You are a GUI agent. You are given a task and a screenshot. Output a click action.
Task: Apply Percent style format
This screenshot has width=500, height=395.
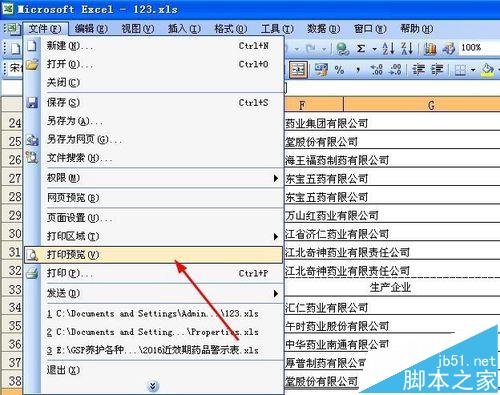click(339, 70)
